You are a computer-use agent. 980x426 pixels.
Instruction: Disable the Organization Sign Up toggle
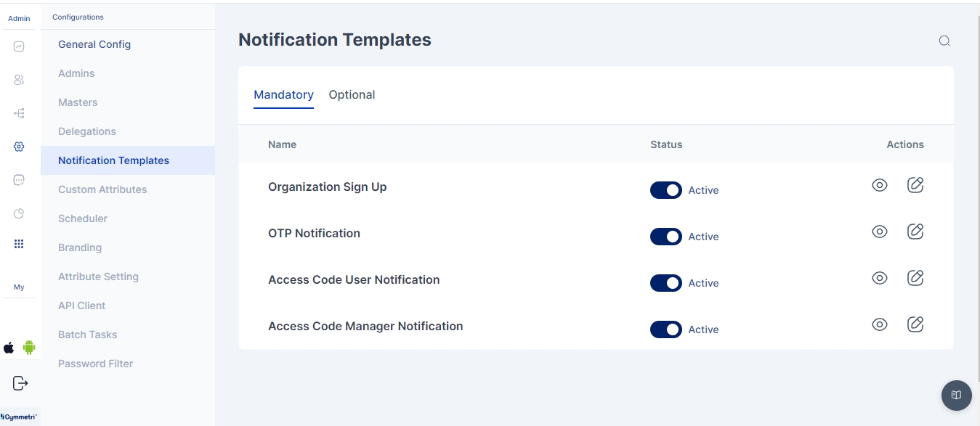coord(665,190)
